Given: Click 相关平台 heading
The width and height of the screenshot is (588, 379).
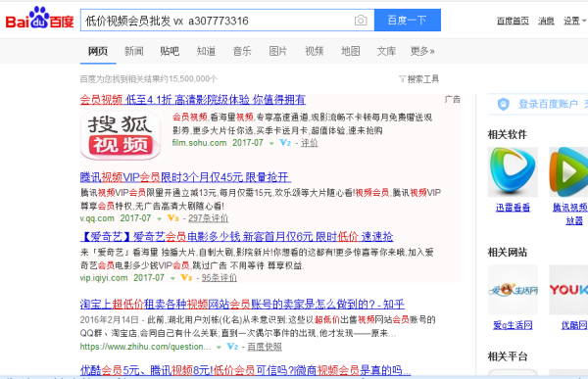Looking at the screenshot, I should [x=508, y=356].
